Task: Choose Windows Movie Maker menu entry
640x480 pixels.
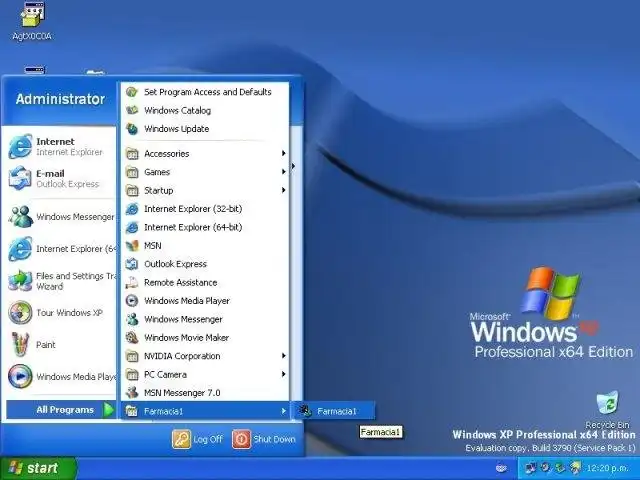Action: (205, 338)
